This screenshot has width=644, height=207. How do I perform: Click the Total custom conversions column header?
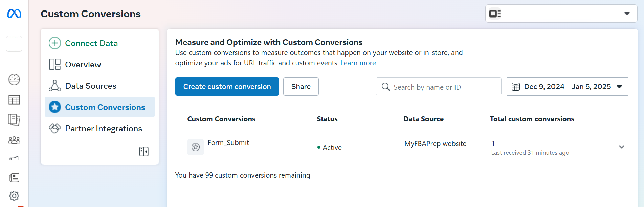[x=532, y=119]
